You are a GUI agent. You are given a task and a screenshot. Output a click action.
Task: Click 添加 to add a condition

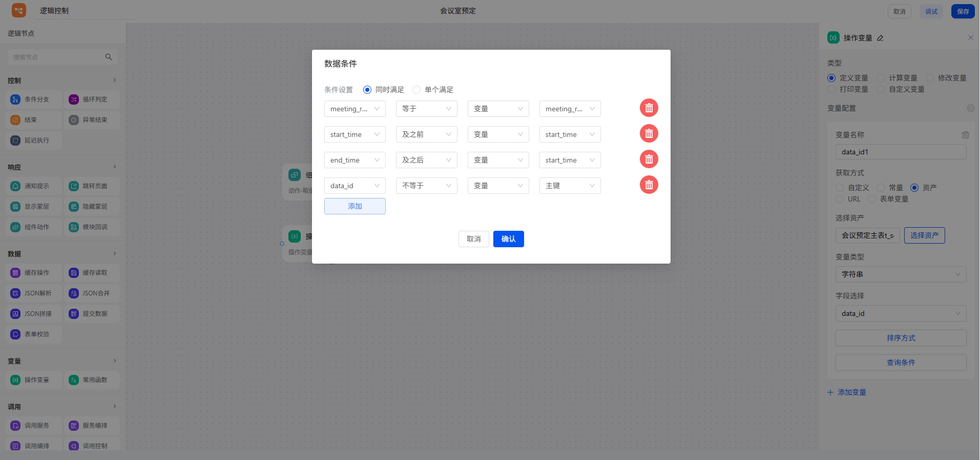355,206
